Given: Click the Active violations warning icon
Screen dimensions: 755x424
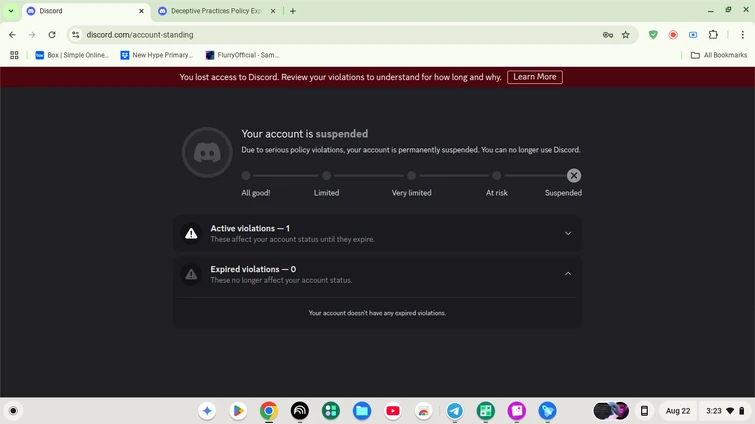Looking at the screenshot, I should pyautogui.click(x=191, y=233).
